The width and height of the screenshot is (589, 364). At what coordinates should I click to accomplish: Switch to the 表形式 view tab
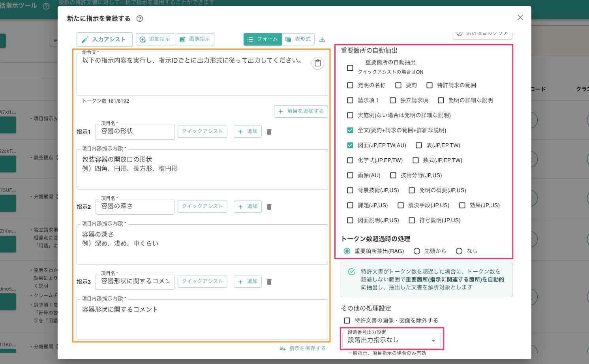pyautogui.click(x=298, y=39)
